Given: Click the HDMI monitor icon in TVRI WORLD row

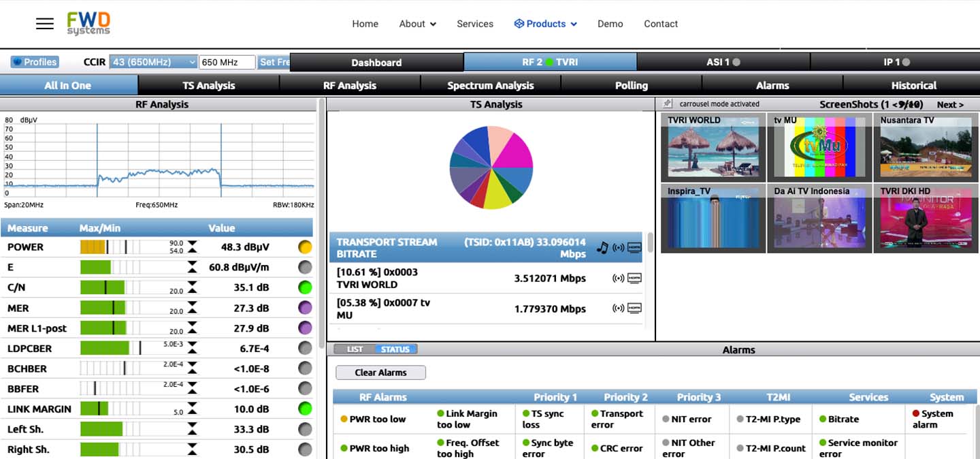Looking at the screenshot, I should click(x=634, y=278).
